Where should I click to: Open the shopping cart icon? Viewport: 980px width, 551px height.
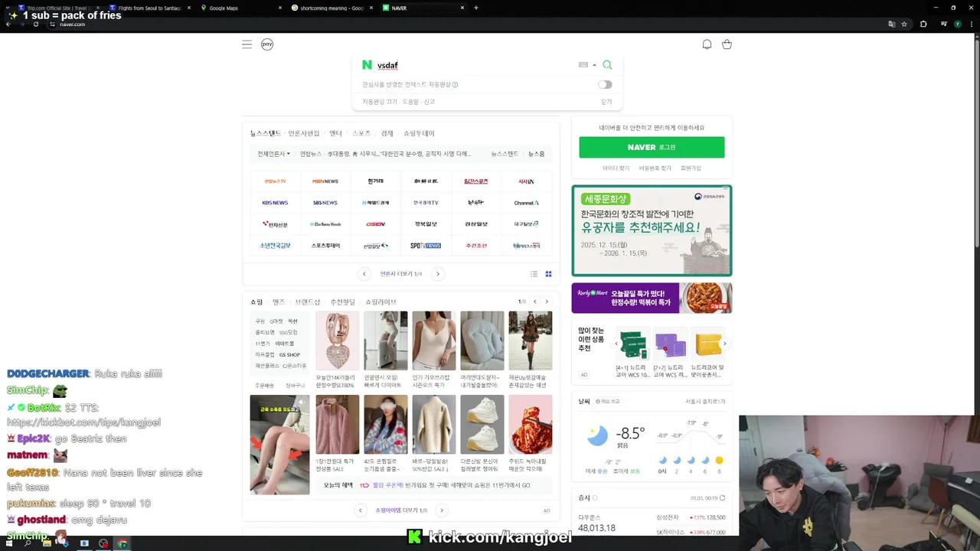727,44
